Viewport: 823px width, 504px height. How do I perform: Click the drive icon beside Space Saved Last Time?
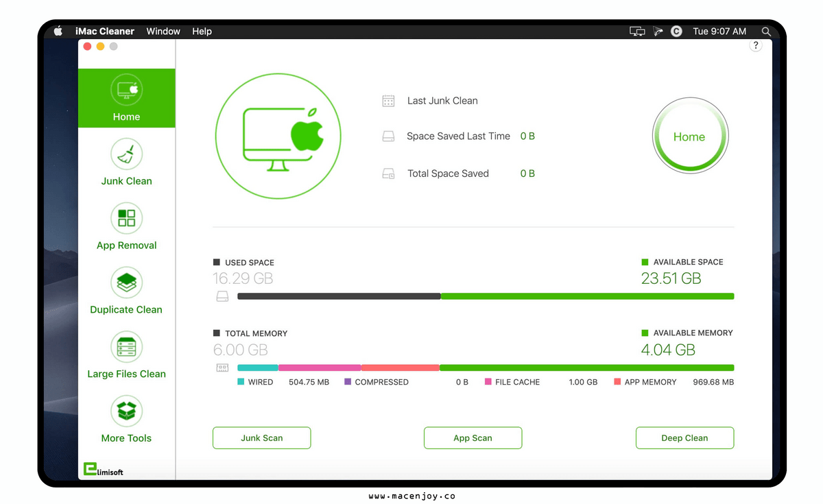388,136
